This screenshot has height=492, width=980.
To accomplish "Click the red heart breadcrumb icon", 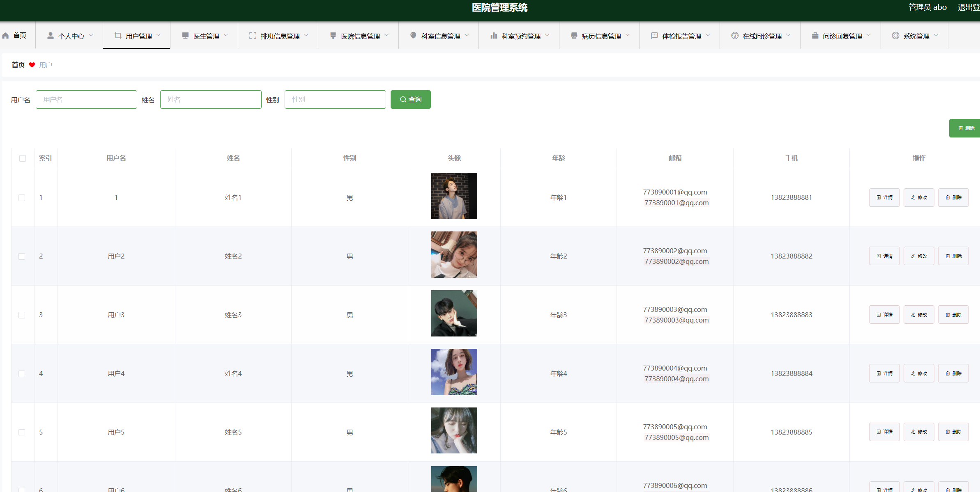I will click(32, 65).
